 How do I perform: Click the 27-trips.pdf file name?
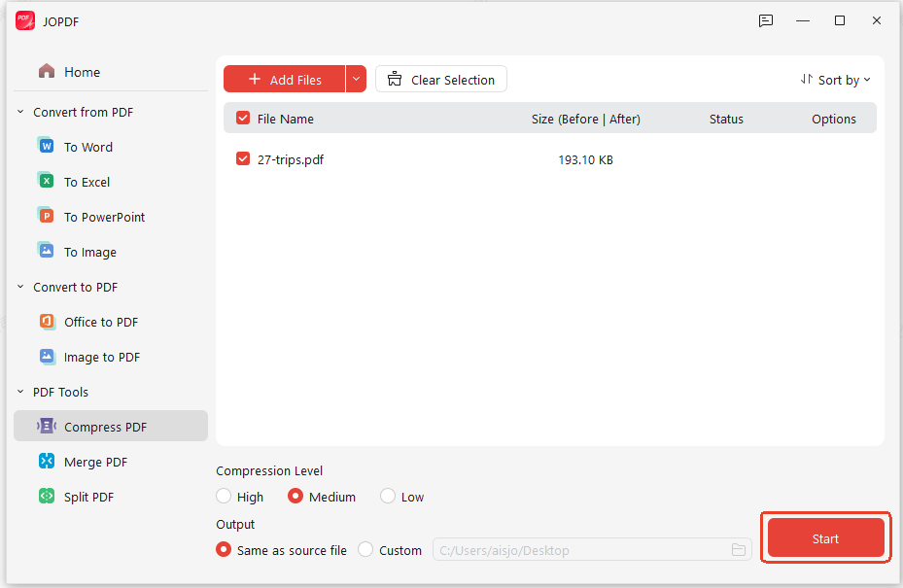coord(291,159)
